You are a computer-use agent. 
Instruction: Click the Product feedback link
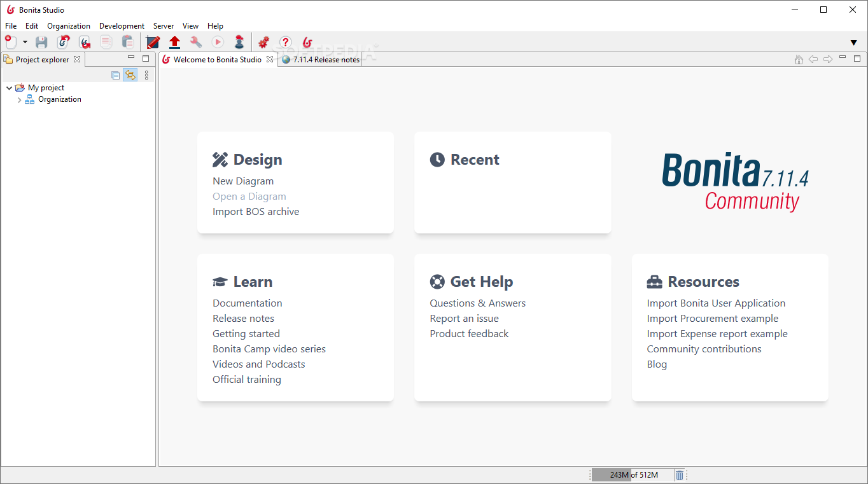tap(469, 334)
